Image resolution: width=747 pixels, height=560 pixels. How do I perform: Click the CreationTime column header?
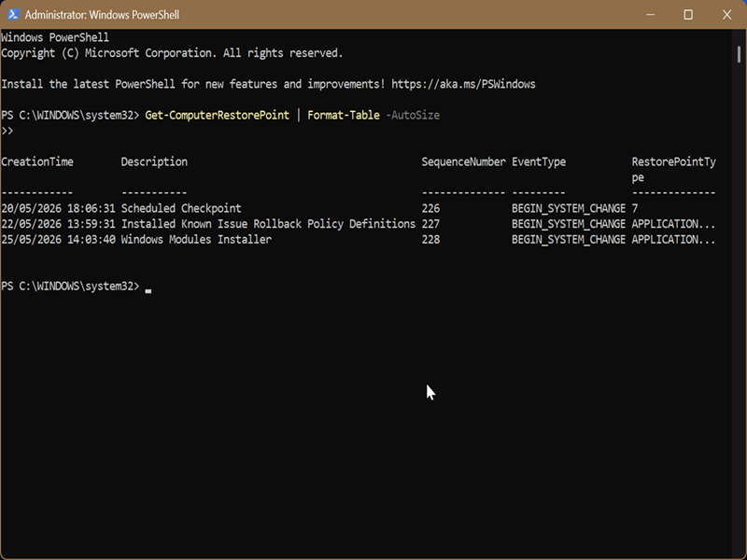click(37, 161)
